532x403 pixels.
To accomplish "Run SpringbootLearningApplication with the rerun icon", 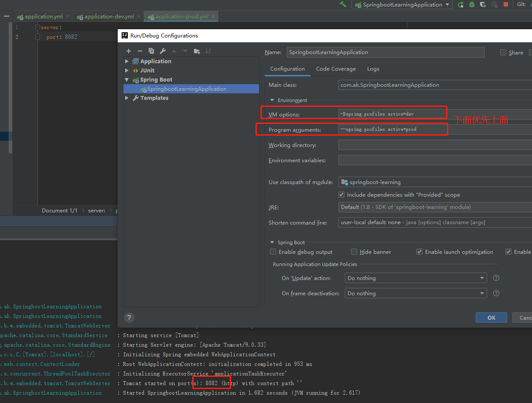I will 461,4.
